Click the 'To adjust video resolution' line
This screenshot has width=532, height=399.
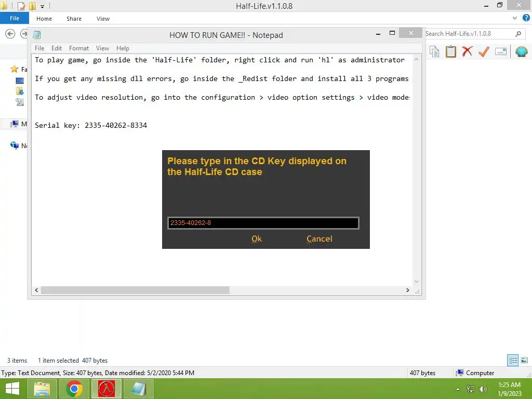[222, 97]
